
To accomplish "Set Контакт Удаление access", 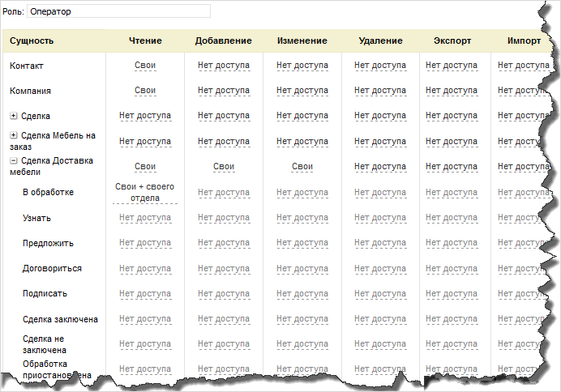I will pos(380,66).
